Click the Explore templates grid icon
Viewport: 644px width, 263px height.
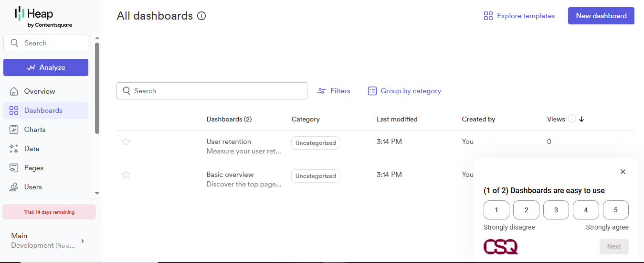488,16
